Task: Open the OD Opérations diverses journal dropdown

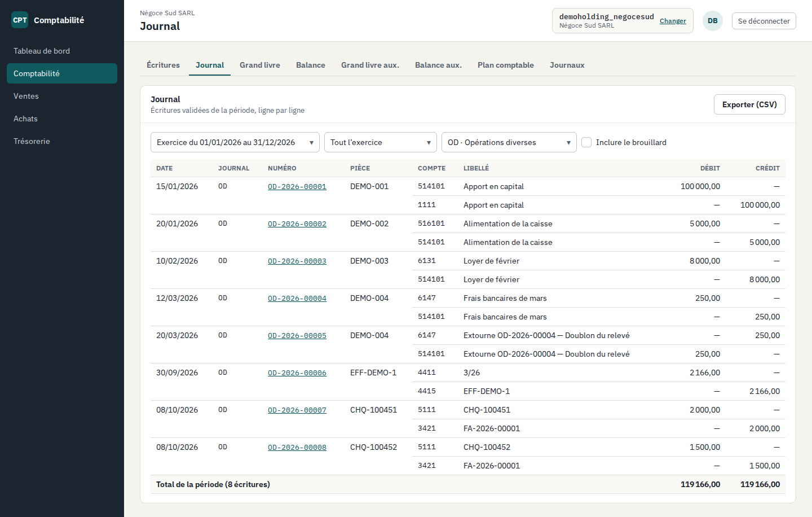Action: coord(509,142)
